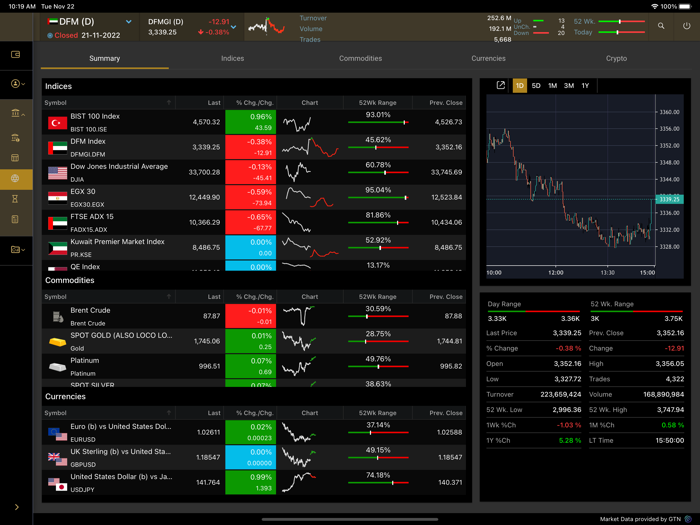The height and width of the screenshot is (525, 700).
Task: Expand the portfolio folder sidebar menu
Action: pos(17,250)
